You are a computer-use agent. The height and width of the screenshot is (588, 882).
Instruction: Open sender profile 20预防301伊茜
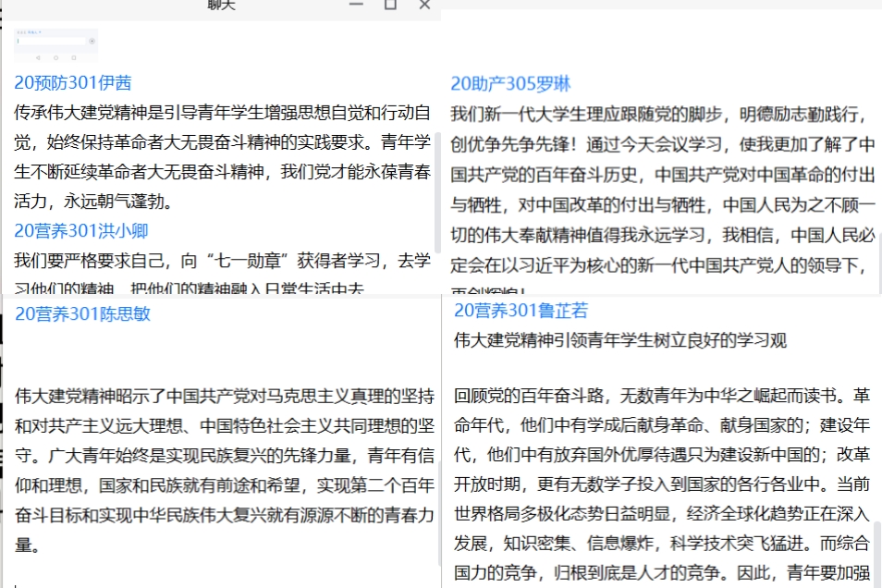[73, 82]
